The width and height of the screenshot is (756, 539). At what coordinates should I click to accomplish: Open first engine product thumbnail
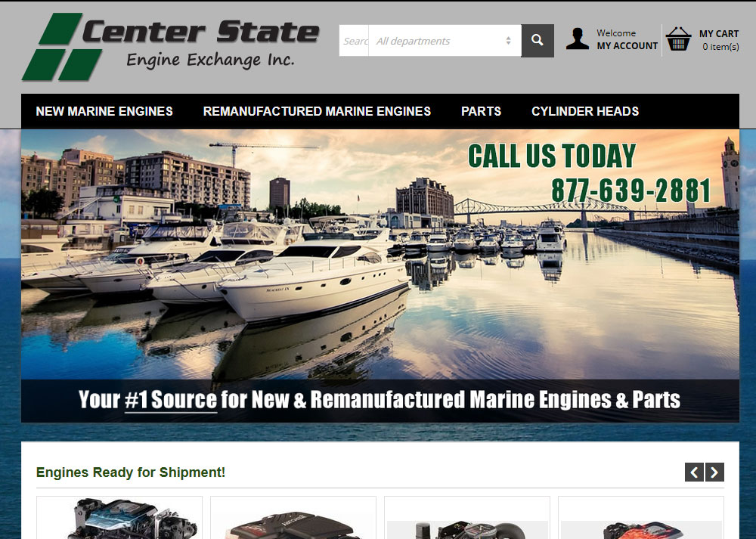[119, 518]
